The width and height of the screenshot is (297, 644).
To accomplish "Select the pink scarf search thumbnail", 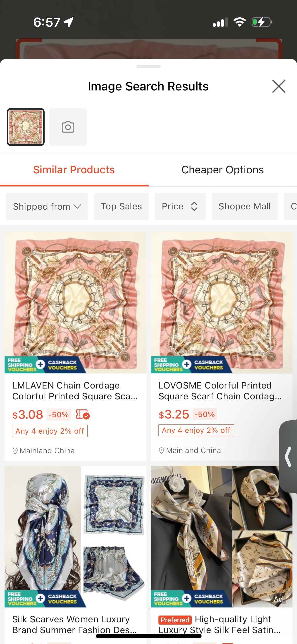I will [26, 127].
